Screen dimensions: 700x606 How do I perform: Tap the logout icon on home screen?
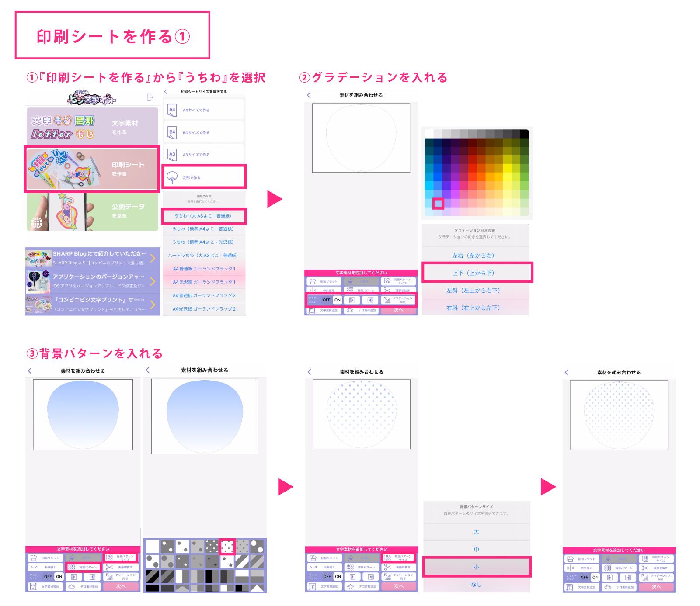click(x=150, y=97)
